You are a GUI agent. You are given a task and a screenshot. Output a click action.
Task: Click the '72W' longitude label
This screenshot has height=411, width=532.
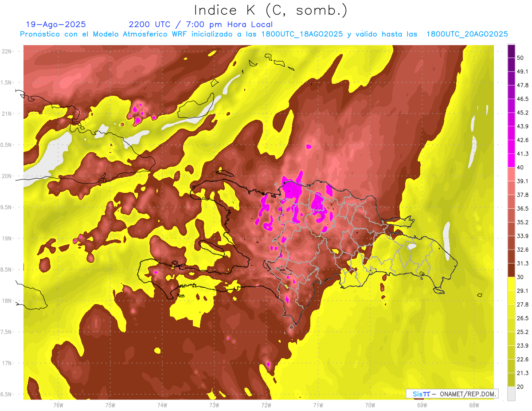click(266, 405)
